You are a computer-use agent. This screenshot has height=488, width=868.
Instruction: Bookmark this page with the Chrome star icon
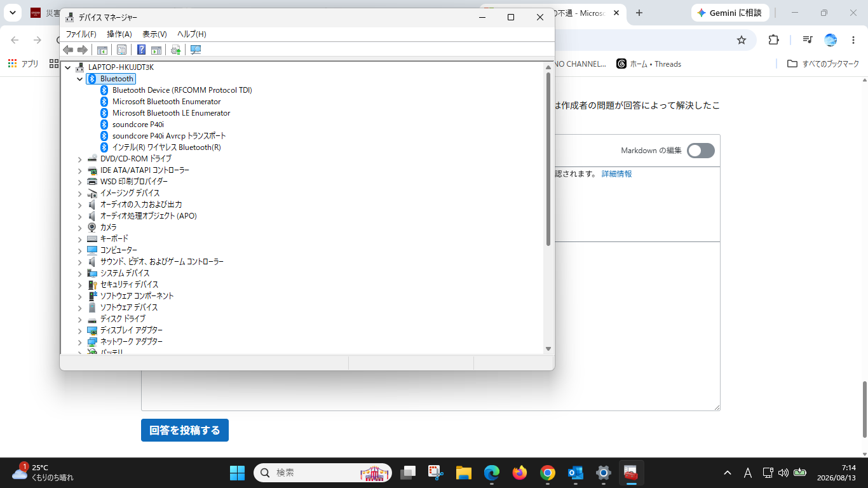point(741,40)
